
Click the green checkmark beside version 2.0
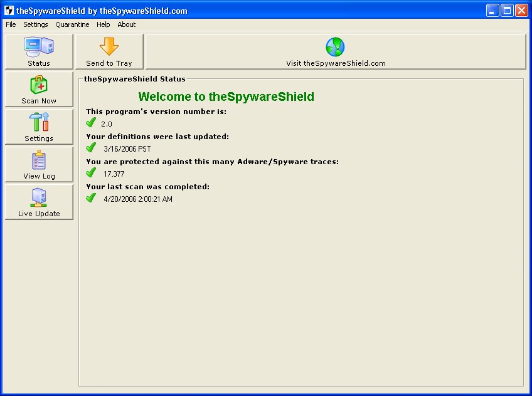click(x=91, y=122)
